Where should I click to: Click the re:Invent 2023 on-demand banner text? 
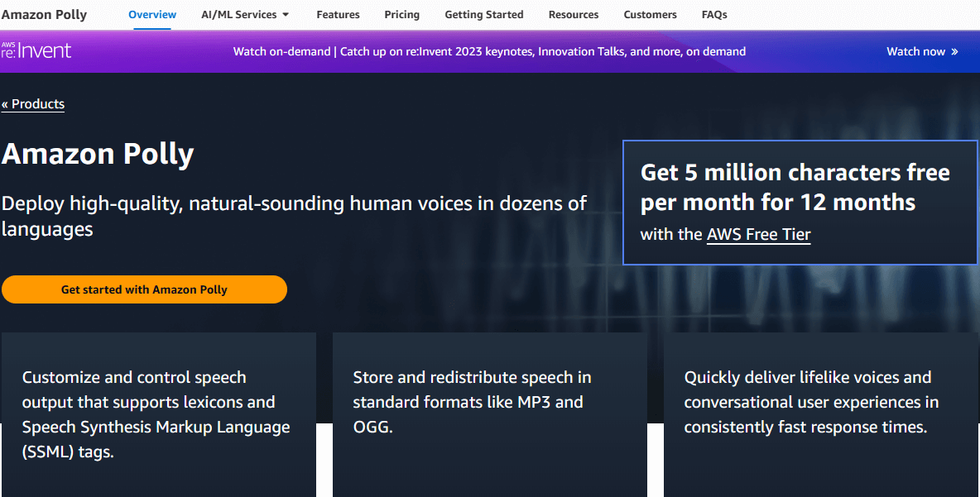(489, 52)
